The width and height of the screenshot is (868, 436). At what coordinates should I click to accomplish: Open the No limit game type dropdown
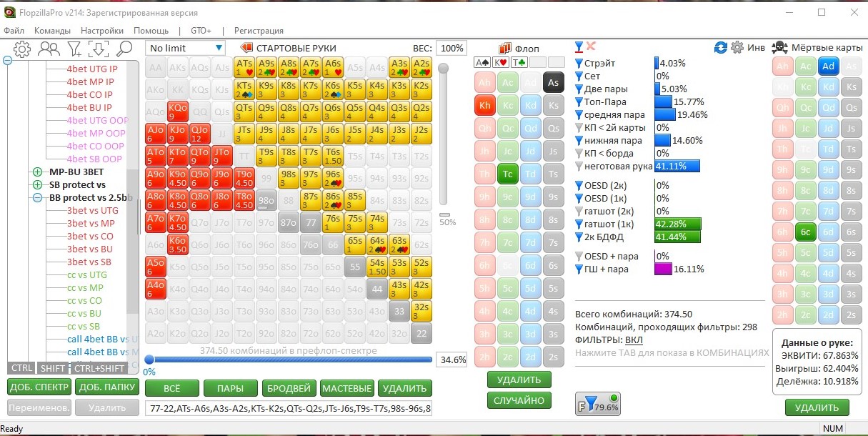click(186, 48)
